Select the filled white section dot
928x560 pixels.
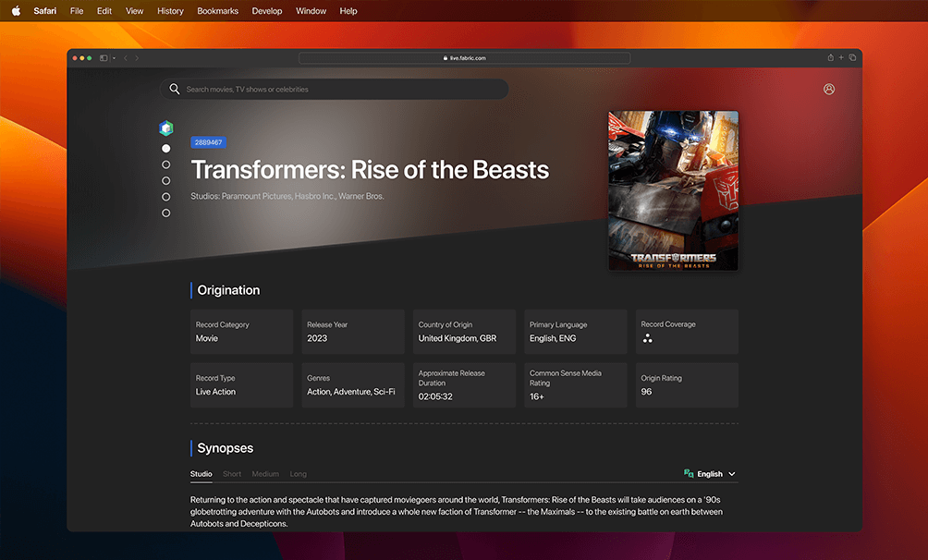tap(165, 148)
